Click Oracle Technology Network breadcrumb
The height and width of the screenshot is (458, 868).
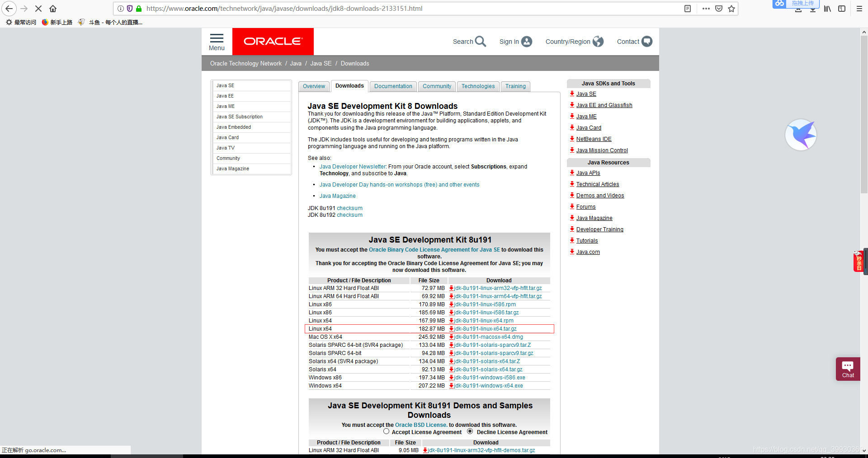pos(245,64)
